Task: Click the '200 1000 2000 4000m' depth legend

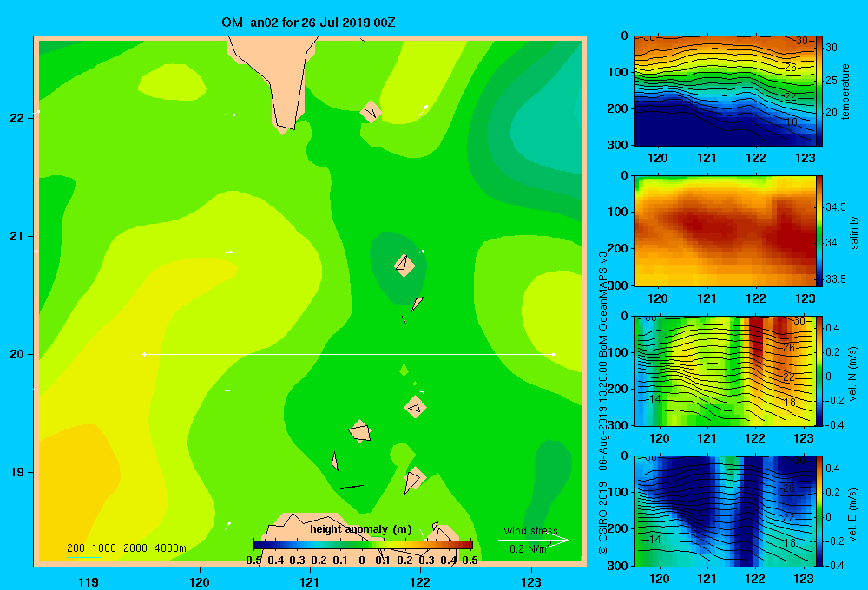Action: [x=126, y=548]
